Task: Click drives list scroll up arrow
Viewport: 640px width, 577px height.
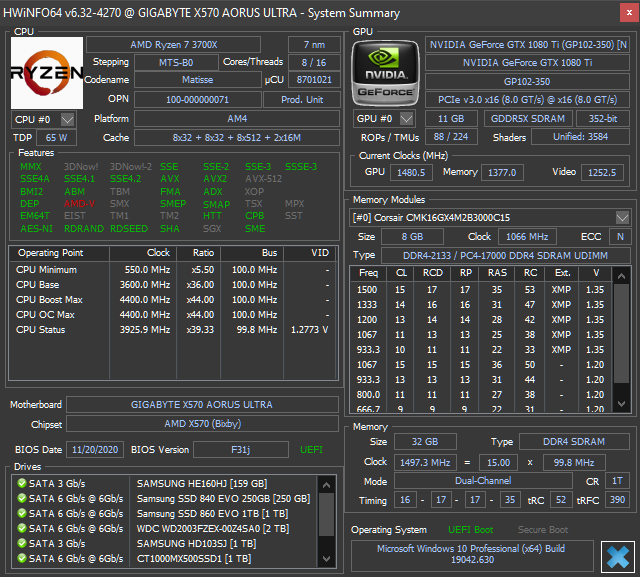Action: coord(326,485)
